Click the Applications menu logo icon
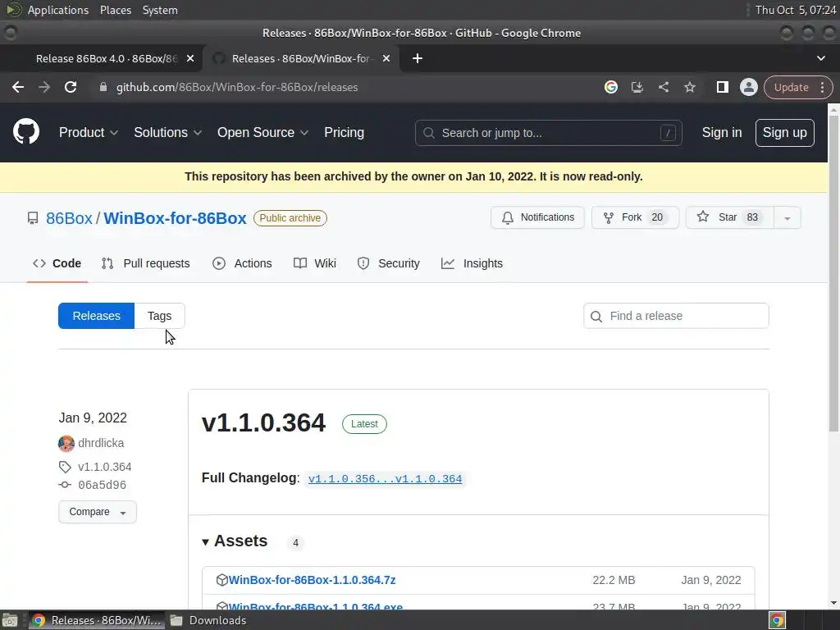840x630 pixels. (13, 10)
